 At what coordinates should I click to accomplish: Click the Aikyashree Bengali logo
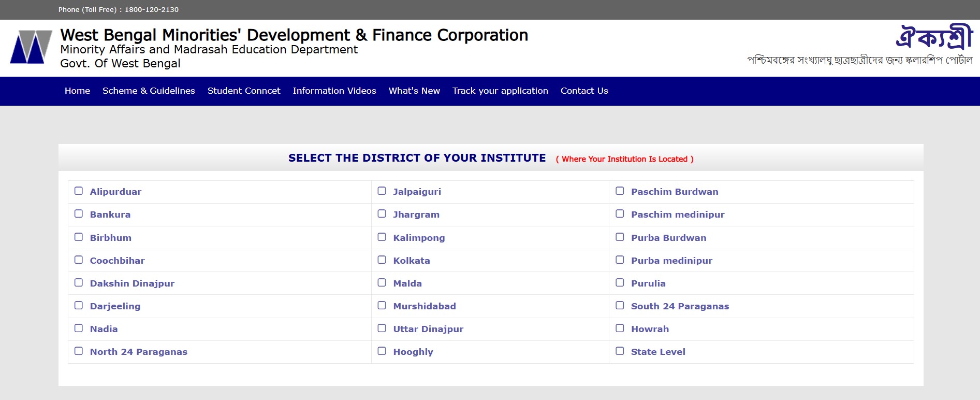tap(934, 37)
